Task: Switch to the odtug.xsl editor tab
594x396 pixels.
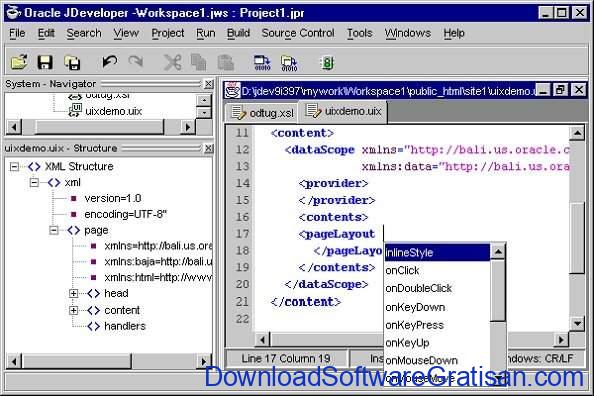Action: pyautogui.click(x=262, y=113)
